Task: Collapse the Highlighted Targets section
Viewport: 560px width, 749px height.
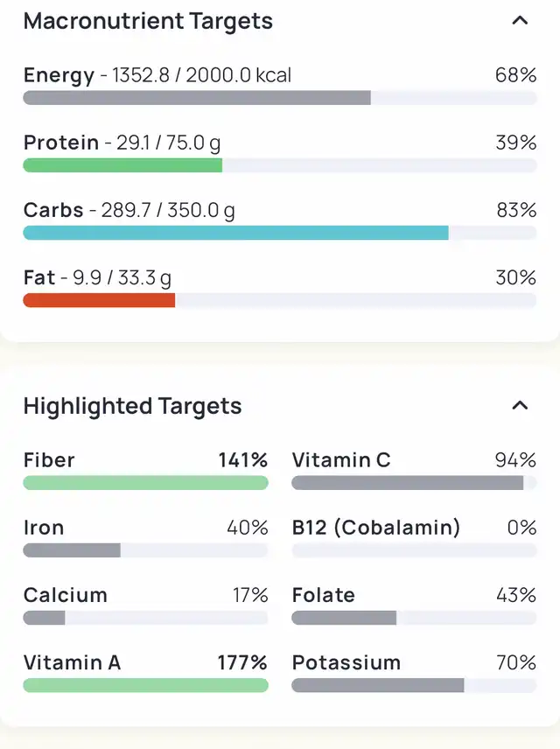Action: [x=520, y=406]
